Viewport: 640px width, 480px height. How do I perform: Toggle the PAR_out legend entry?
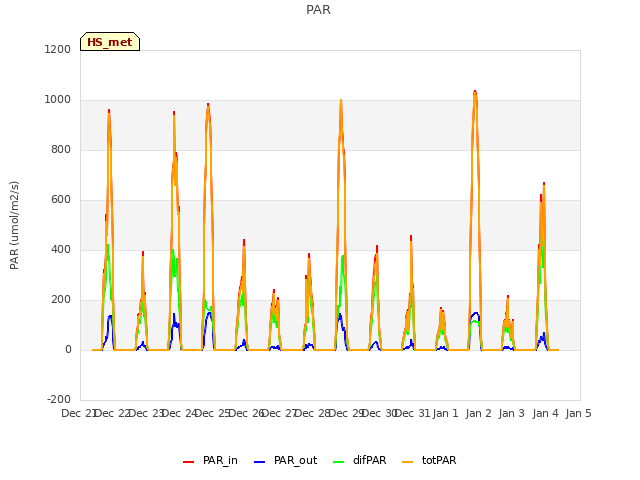[x=285, y=461]
